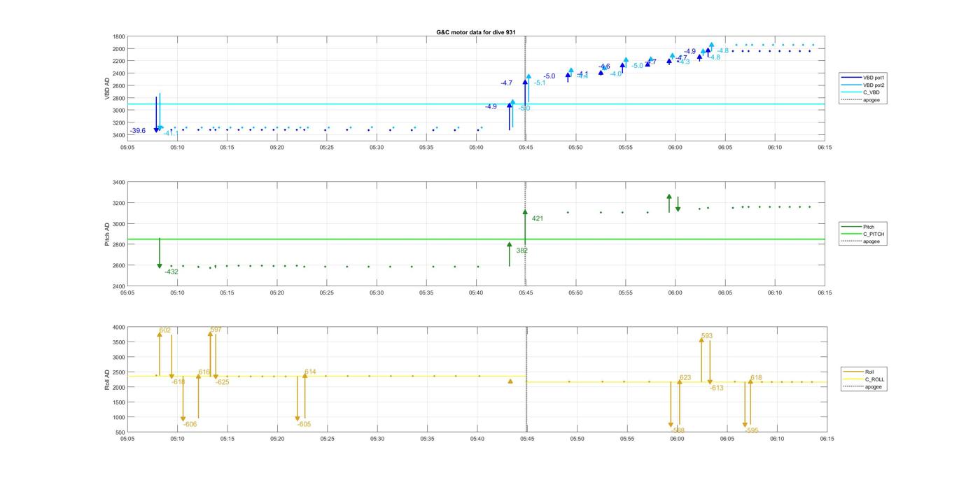Click the "-5.1" VBD data label

[x=540, y=83]
